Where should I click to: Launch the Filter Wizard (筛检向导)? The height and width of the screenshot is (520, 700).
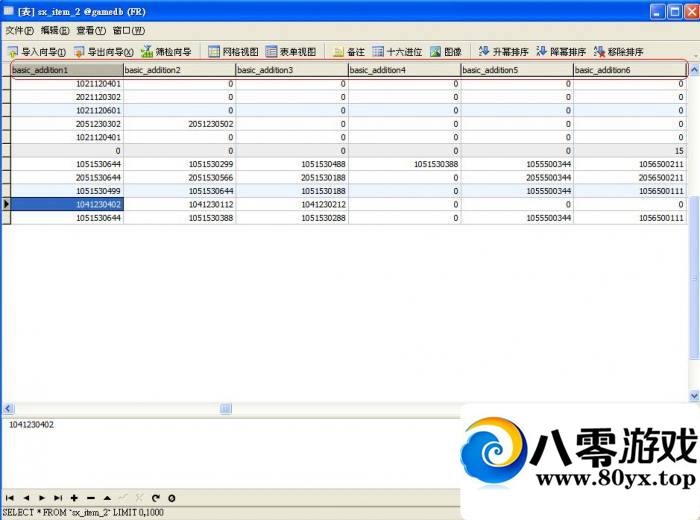point(166,51)
